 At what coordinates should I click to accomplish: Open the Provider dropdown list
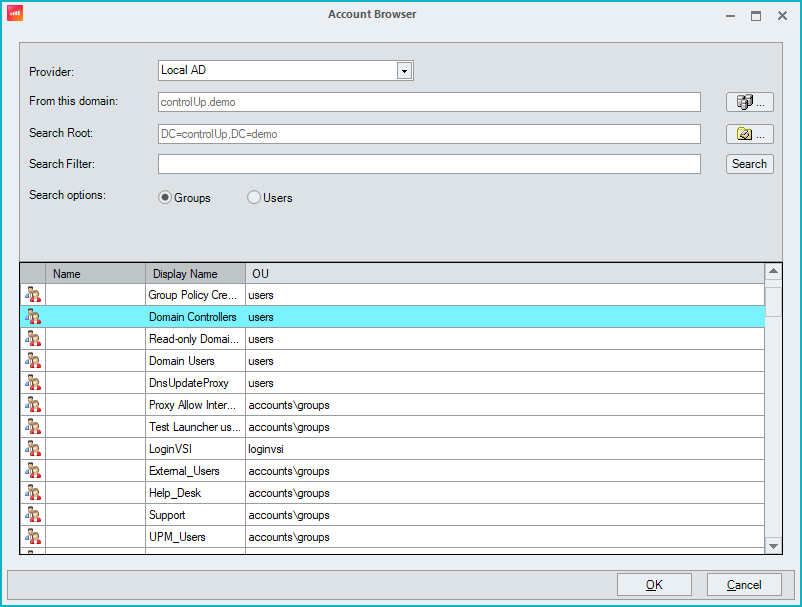[x=404, y=70]
